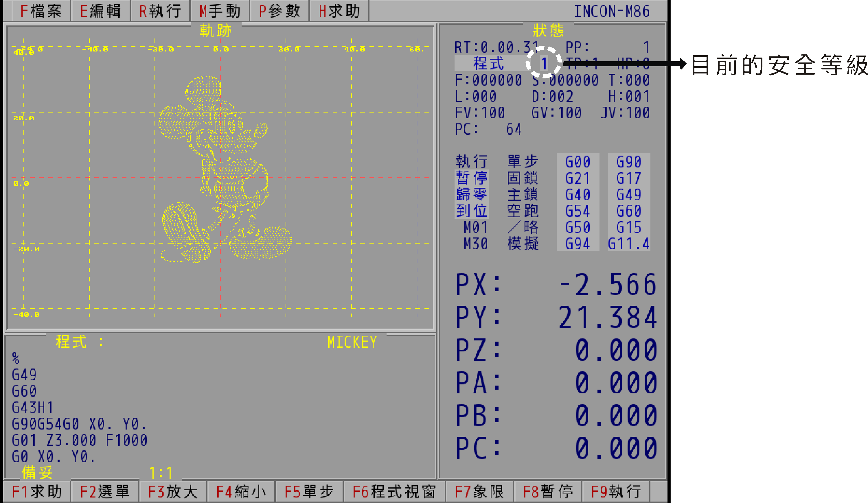Select the 執行 status indicator
868x503 pixels.
pyautogui.click(x=472, y=162)
